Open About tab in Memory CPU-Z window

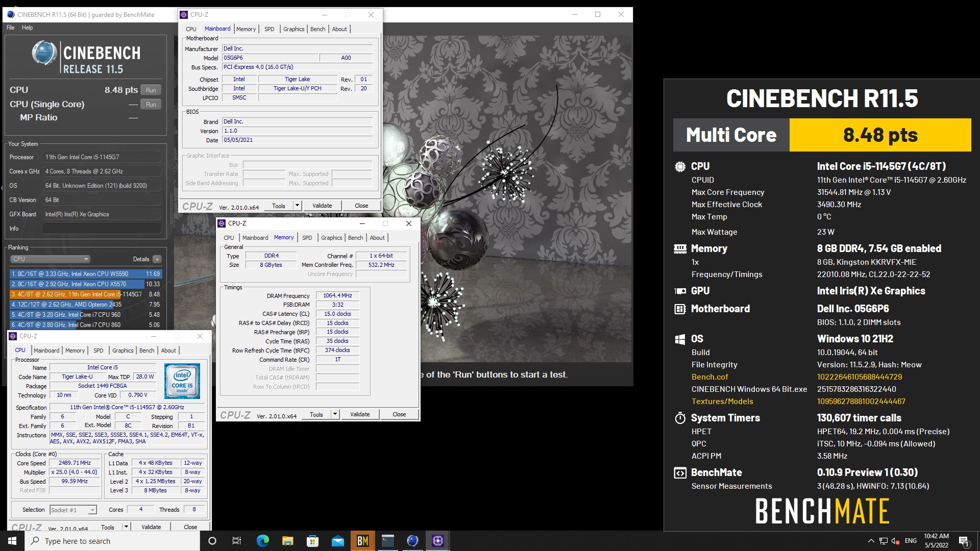pos(377,238)
